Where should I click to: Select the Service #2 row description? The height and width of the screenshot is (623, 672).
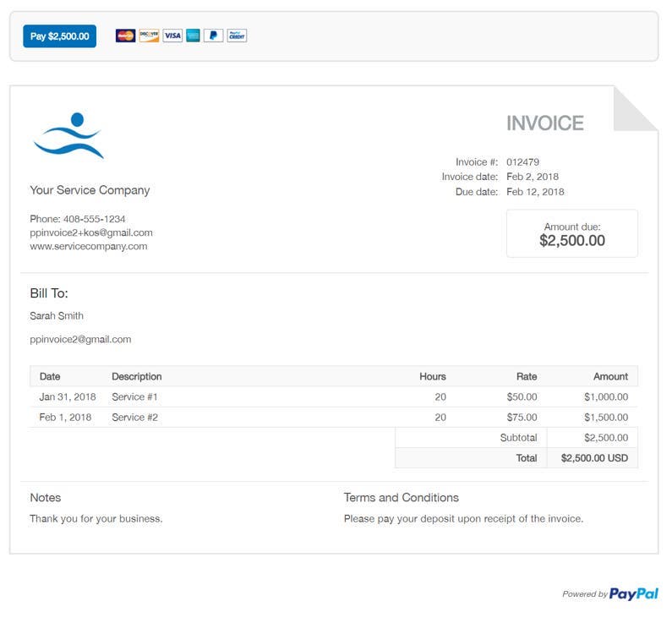(x=134, y=418)
